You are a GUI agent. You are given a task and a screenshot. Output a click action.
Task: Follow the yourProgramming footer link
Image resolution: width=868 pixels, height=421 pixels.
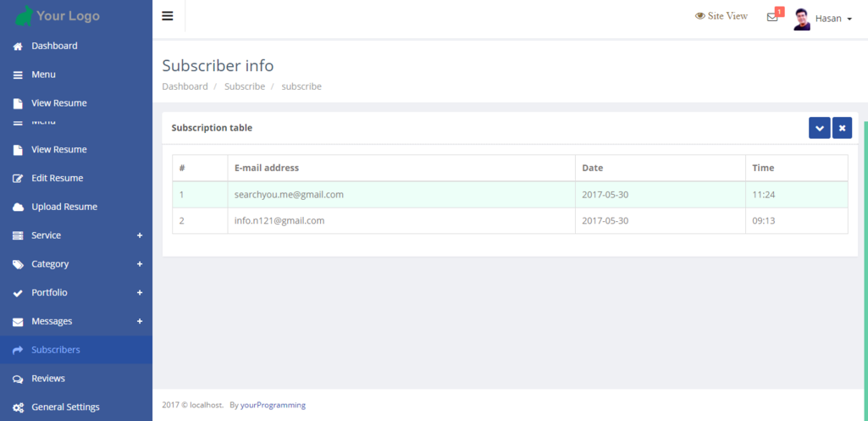tap(273, 405)
